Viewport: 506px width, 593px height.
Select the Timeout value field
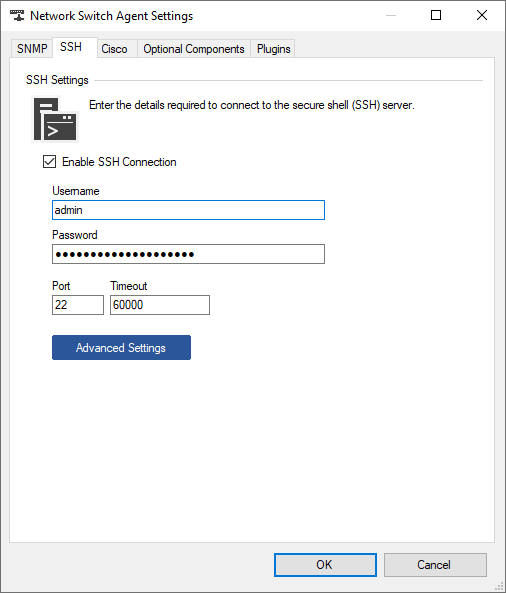coord(160,305)
